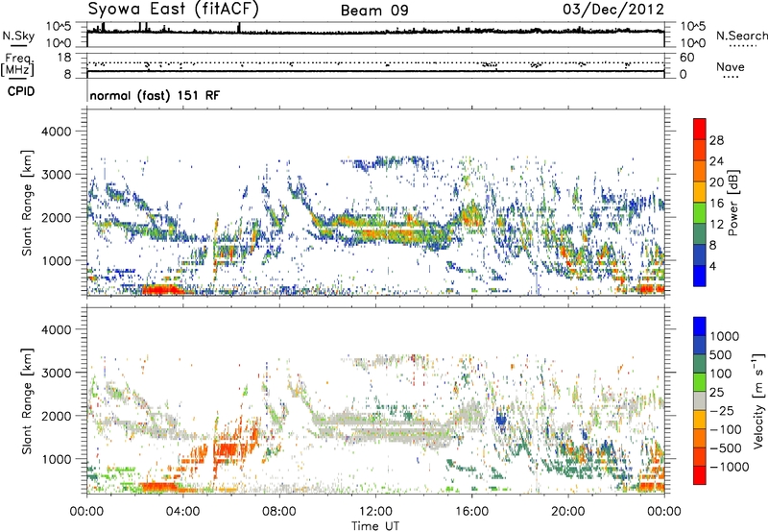
Task: Click the "-100" label on the Velocity colorbar
Action: pos(725,429)
